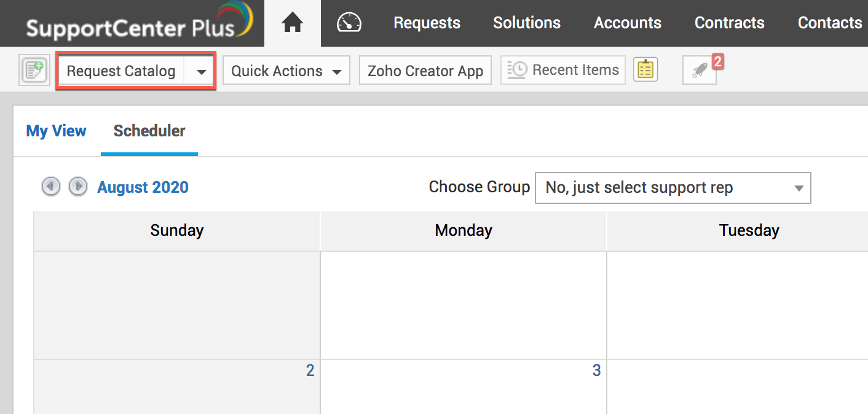868x414 pixels.
Task: Open the Requests menu
Action: 427,23
